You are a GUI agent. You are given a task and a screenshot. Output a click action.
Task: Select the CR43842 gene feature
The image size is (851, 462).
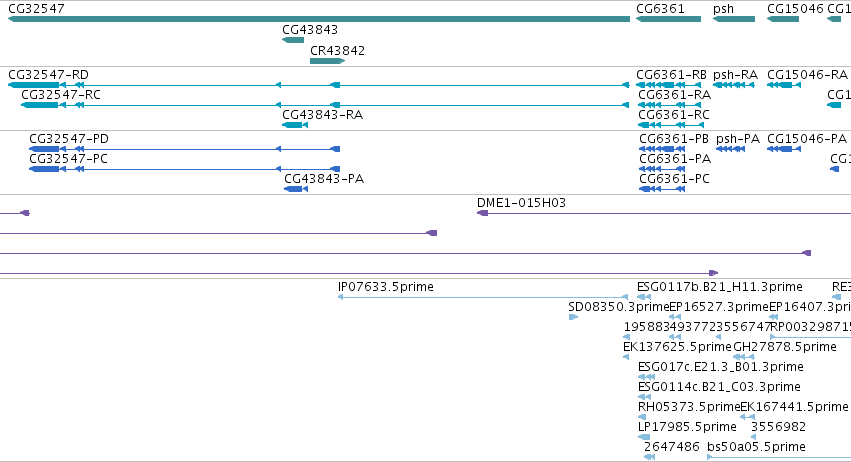tap(327, 61)
